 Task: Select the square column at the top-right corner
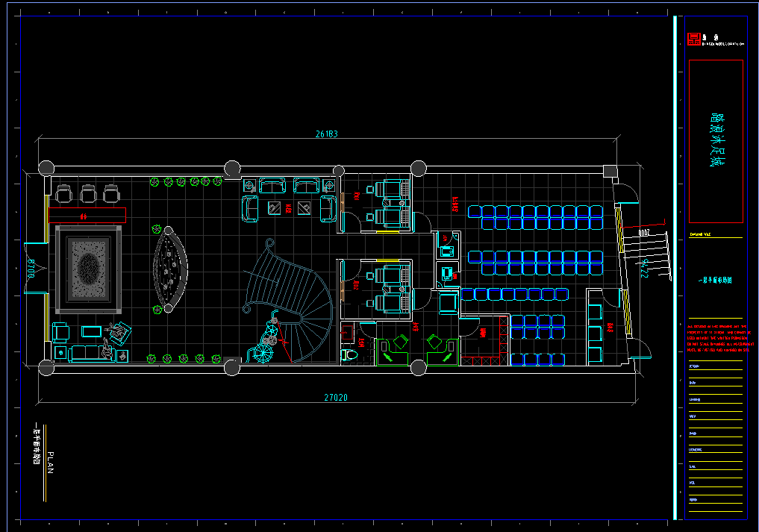[x=610, y=171]
